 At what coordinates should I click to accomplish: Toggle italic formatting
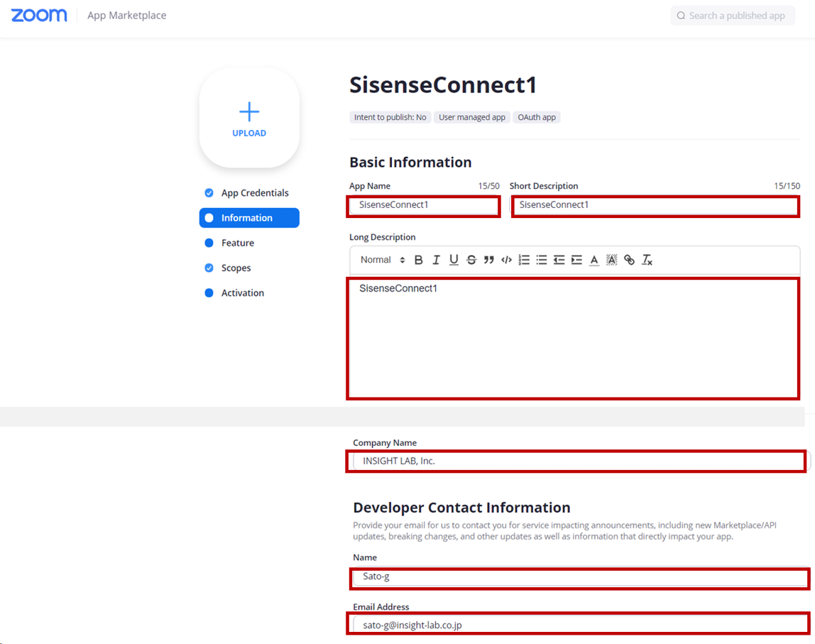436,260
